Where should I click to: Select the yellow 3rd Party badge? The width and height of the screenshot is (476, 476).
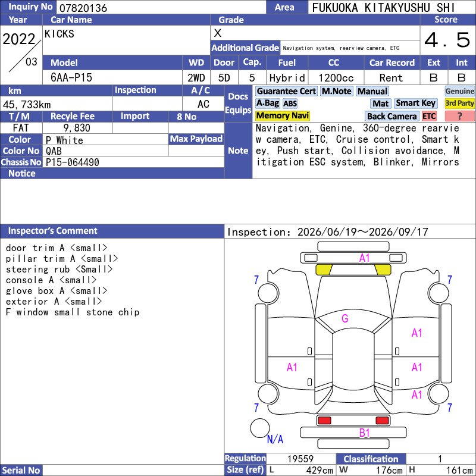(x=459, y=104)
